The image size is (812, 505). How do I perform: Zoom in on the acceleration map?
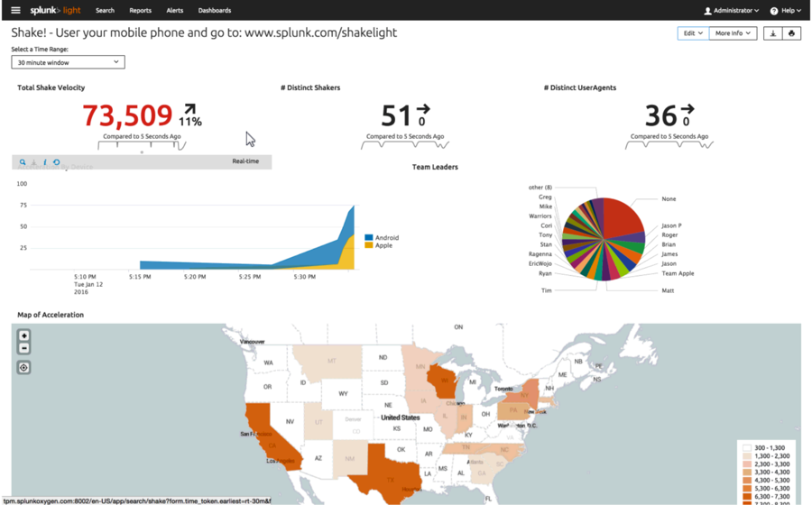pos(23,335)
